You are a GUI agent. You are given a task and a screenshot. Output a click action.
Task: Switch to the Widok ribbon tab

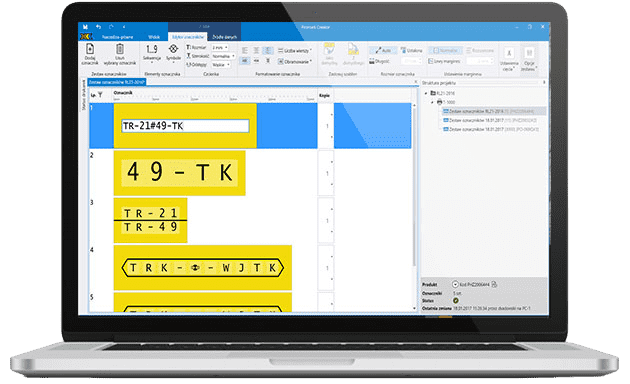pos(154,37)
